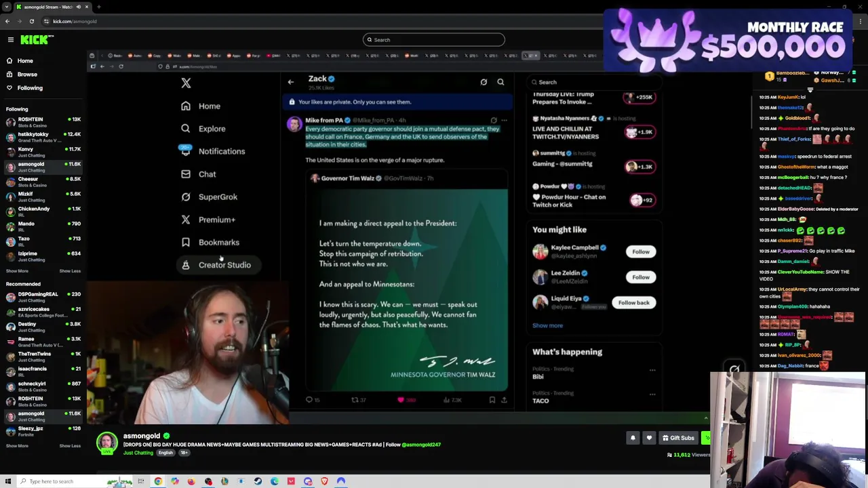Open Mizkif channel in sidebar
Viewport: 868px width, 488px height.
43,197
